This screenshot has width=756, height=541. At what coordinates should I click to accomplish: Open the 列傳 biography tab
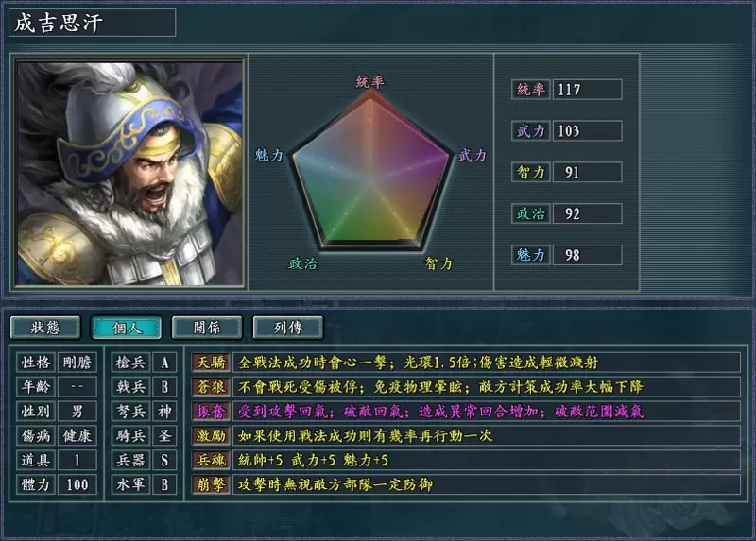point(288,328)
